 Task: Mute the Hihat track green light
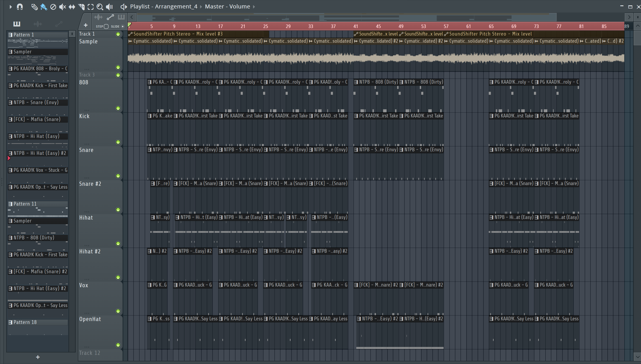[118, 243]
